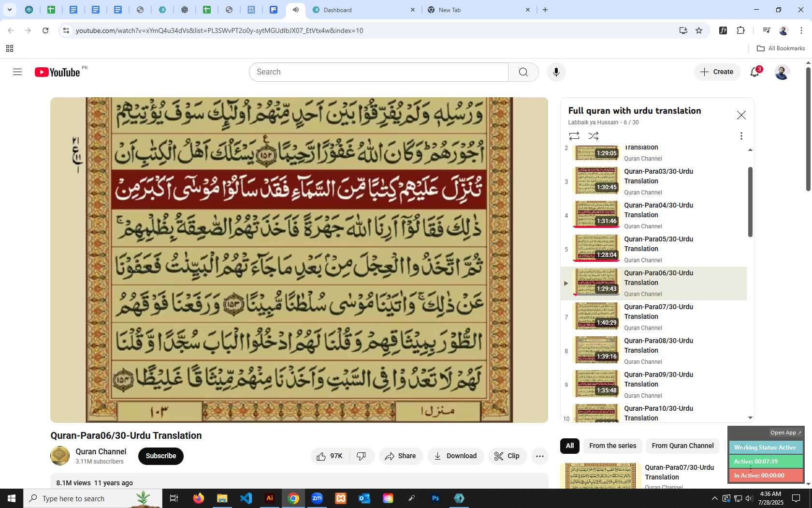This screenshot has width=812, height=508.
Task: Play Quran-Para04/30-Urdu Translation from playlist
Action: (x=653, y=215)
